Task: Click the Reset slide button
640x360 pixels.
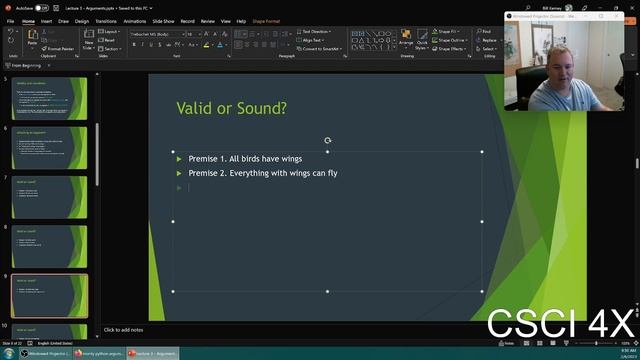Action: pyautogui.click(x=107, y=40)
